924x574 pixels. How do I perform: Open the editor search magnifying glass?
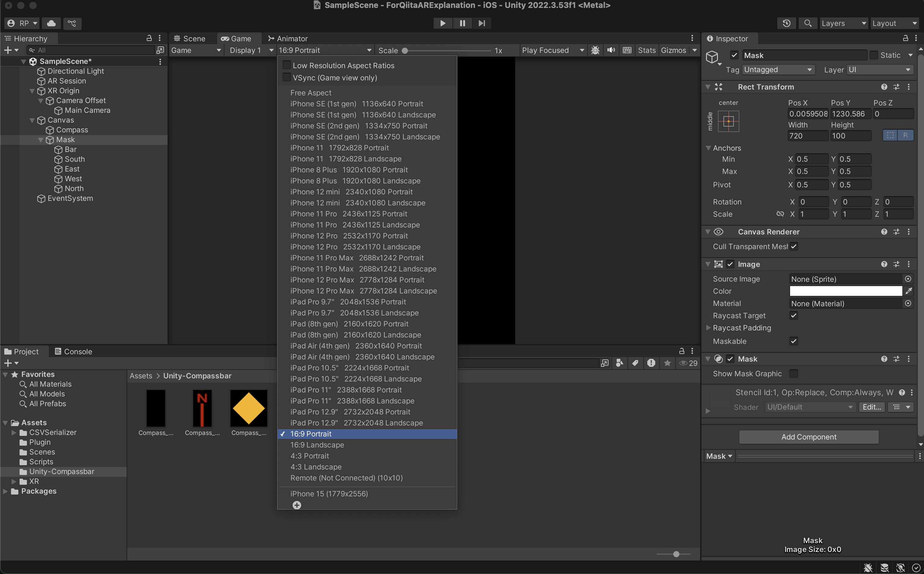tap(808, 23)
